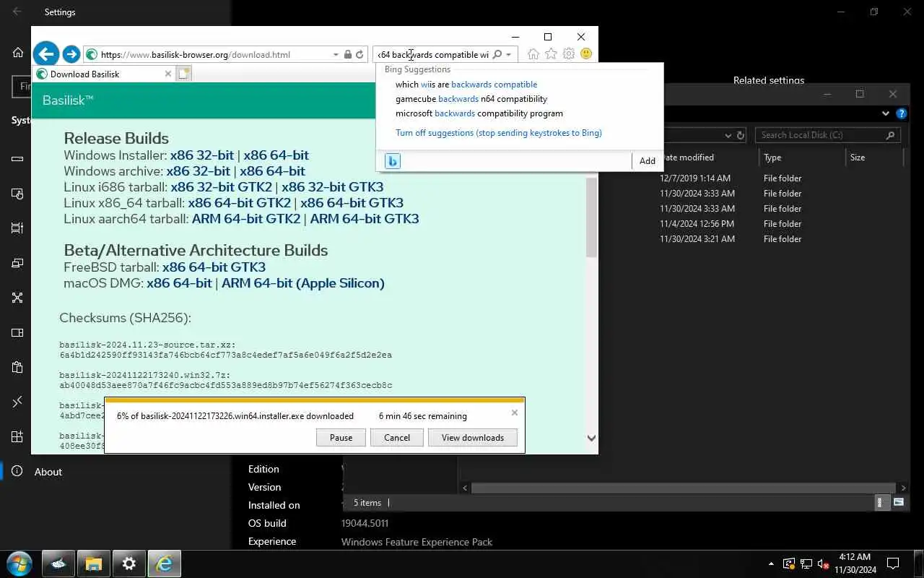This screenshot has height=578, width=924.
Task: Pause the Basilisk installer download
Action: point(341,437)
